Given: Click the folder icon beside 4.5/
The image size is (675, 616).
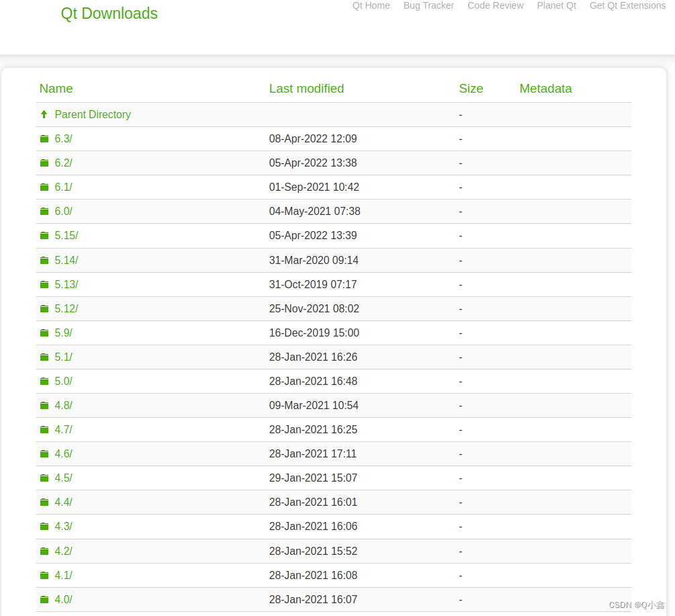Looking at the screenshot, I should tap(44, 478).
